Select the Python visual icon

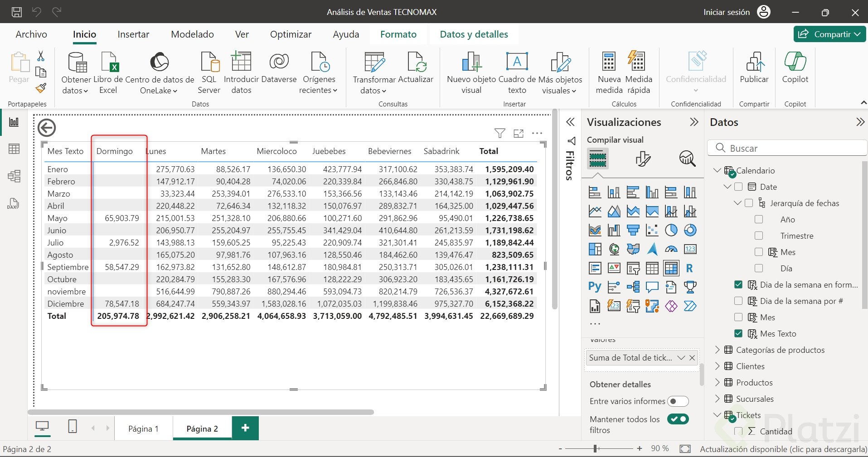[595, 287]
